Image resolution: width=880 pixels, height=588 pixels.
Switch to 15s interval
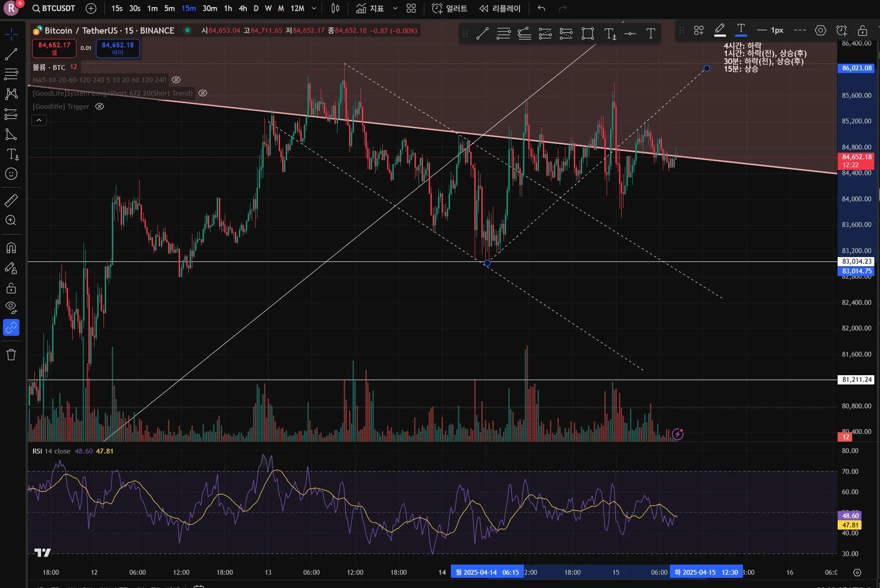pyautogui.click(x=117, y=8)
